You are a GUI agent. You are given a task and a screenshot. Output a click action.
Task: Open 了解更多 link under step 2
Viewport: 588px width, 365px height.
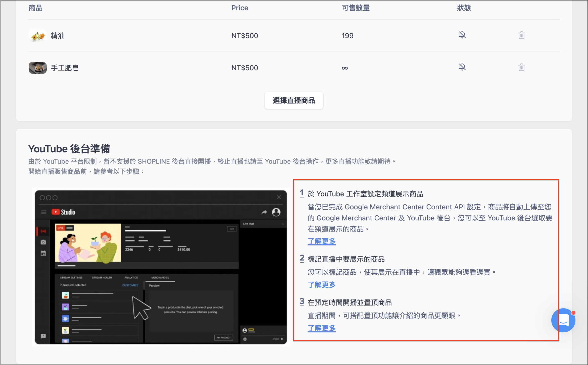coord(322,285)
